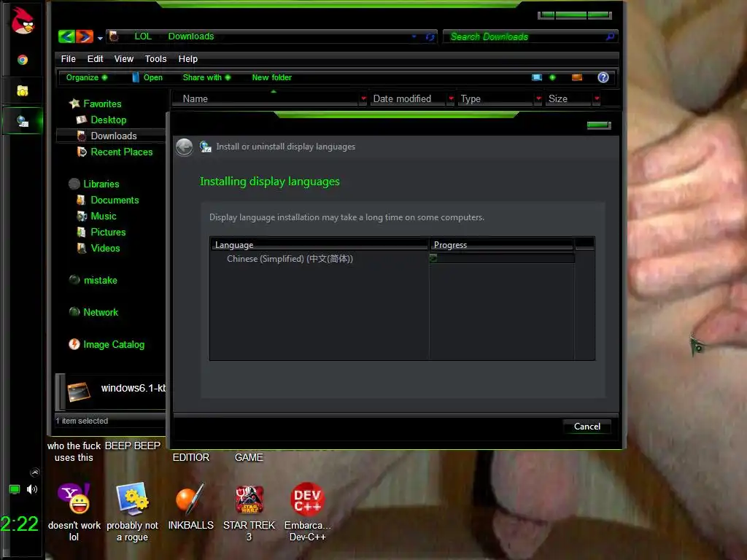Click New folder in the toolbar
The image size is (747, 560).
(x=271, y=77)
